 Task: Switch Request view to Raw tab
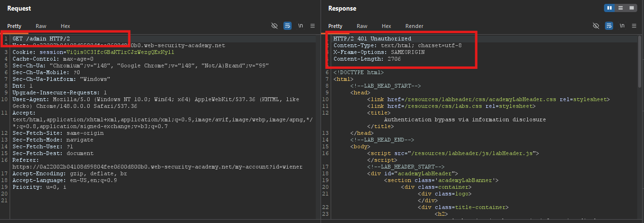click(41, 26)
